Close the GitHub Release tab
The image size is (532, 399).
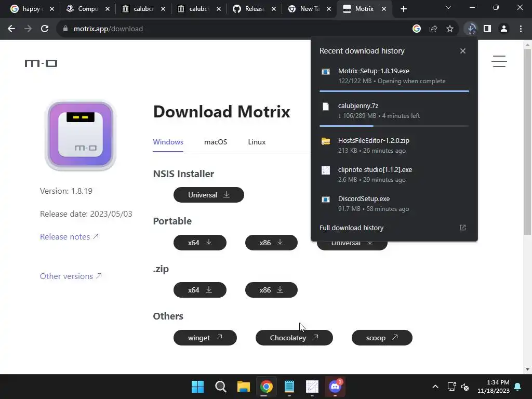click(x=274, y=9)
